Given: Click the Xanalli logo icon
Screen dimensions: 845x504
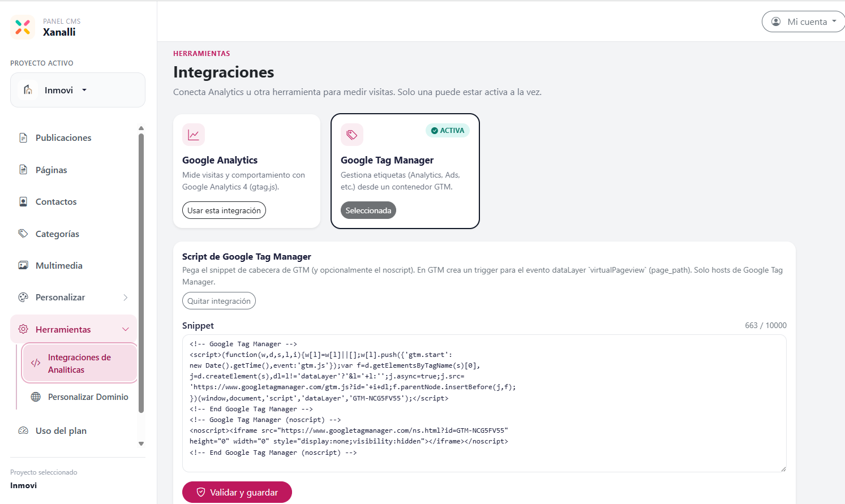Looking at the screenshot, I should point(23,27).
